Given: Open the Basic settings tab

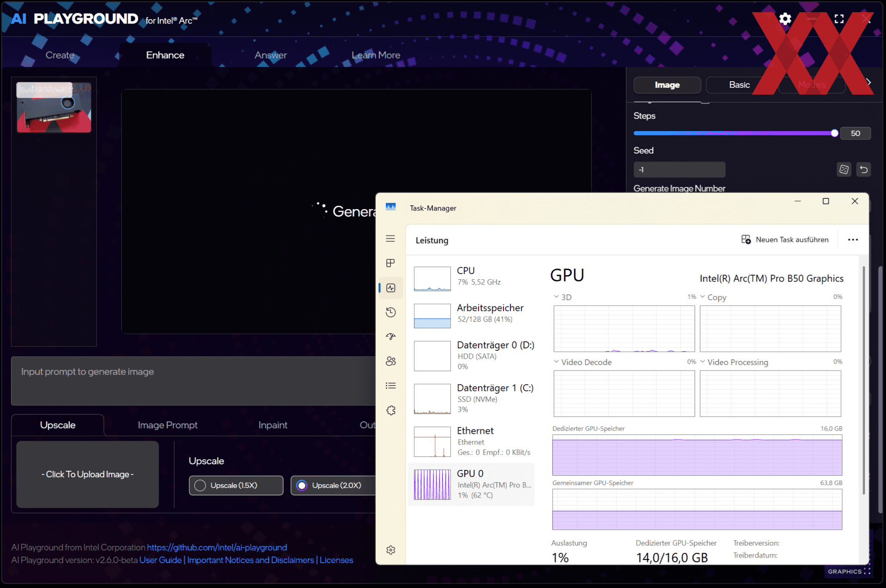Looking at the screenshot, I should point(739,85).
